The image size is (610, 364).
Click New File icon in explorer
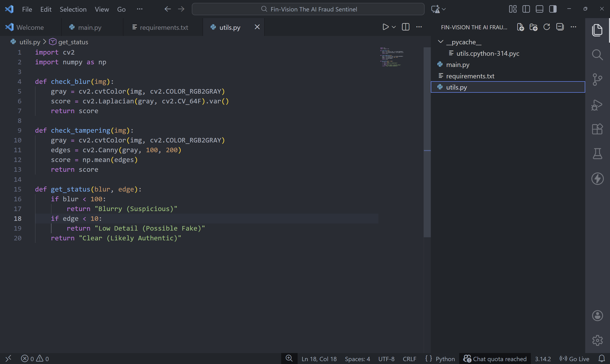(520, 27)
